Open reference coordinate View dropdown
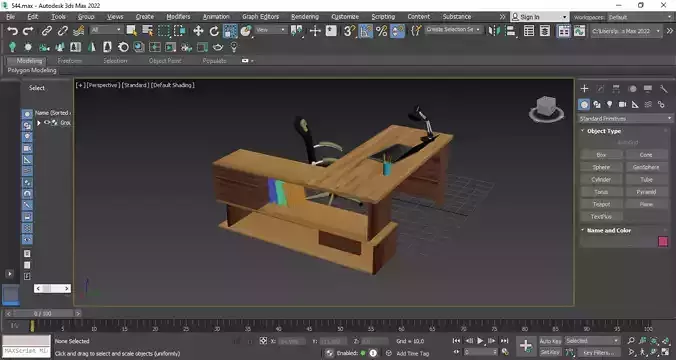Screen dimensions: 676x360 pyautogui.click(x=271, y=30)
